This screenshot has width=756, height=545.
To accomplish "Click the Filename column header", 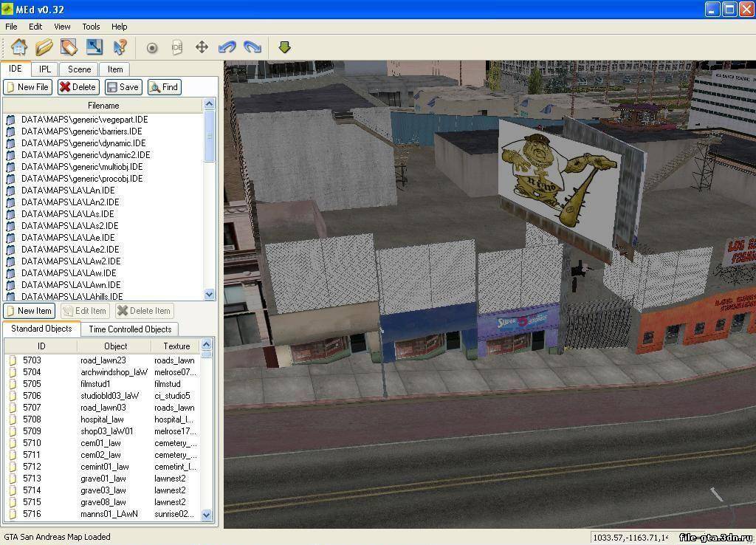I will [103, 106].
